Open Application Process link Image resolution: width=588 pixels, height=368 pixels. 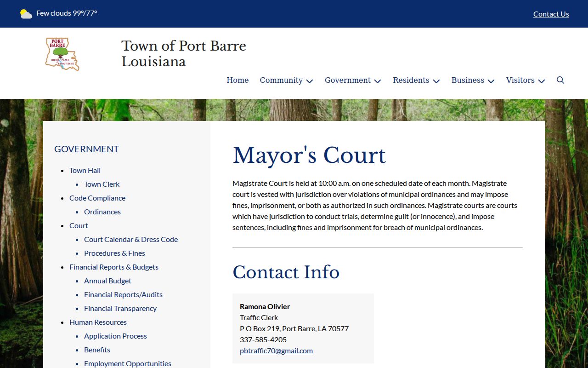point(115,336)
